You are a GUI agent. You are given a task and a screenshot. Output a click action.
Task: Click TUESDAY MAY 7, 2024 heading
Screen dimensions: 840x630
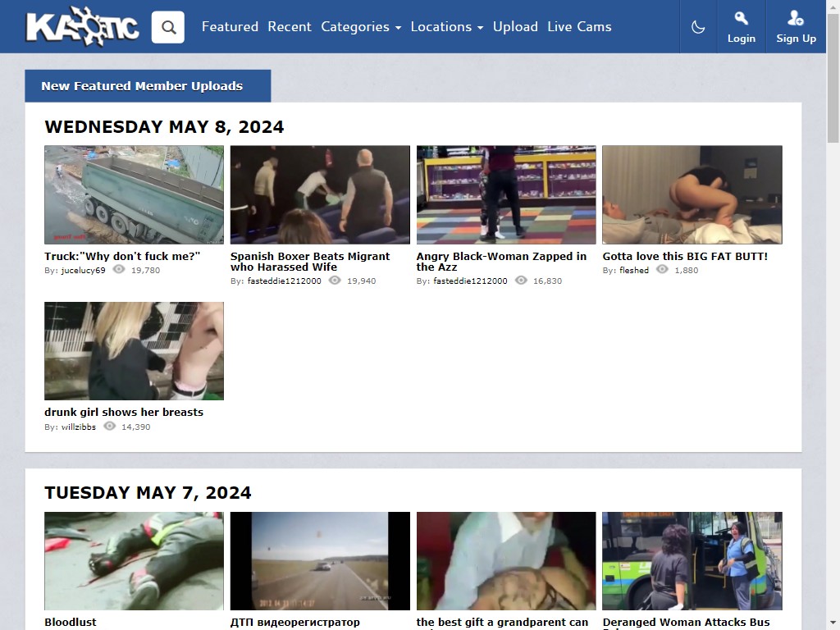coord(148,493)
